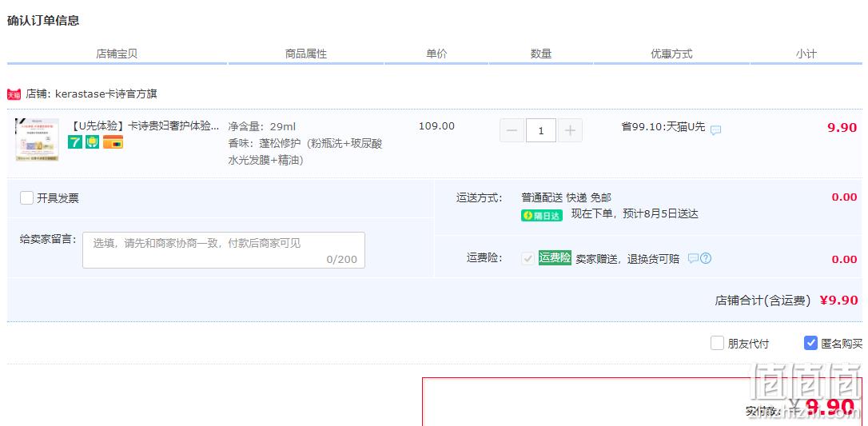Click the 省99.10:天猫U先 discount text
Image resolution: width=868 pixels, height=426 pixels.
(x=663, y=127)
